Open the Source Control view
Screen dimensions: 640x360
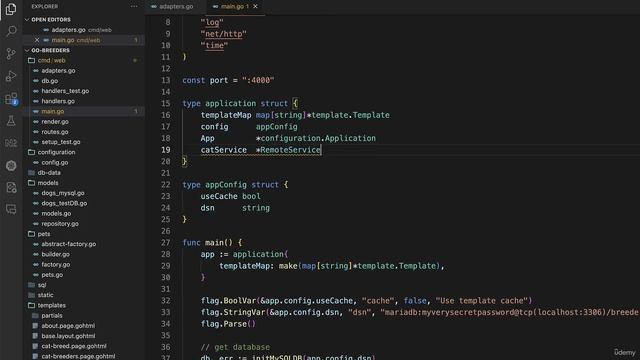pyautogui.click(x=11, y=53)
